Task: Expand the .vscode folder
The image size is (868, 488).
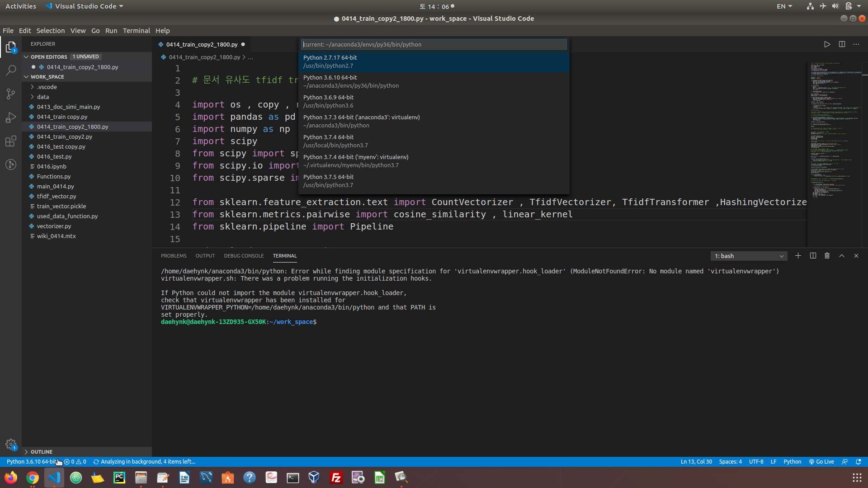Action: (x=47, y=87)
